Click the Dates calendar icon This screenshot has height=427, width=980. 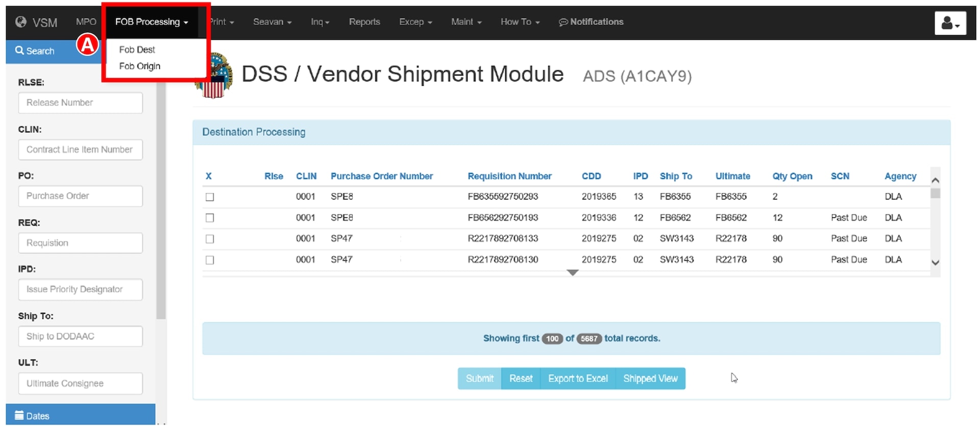19,415
